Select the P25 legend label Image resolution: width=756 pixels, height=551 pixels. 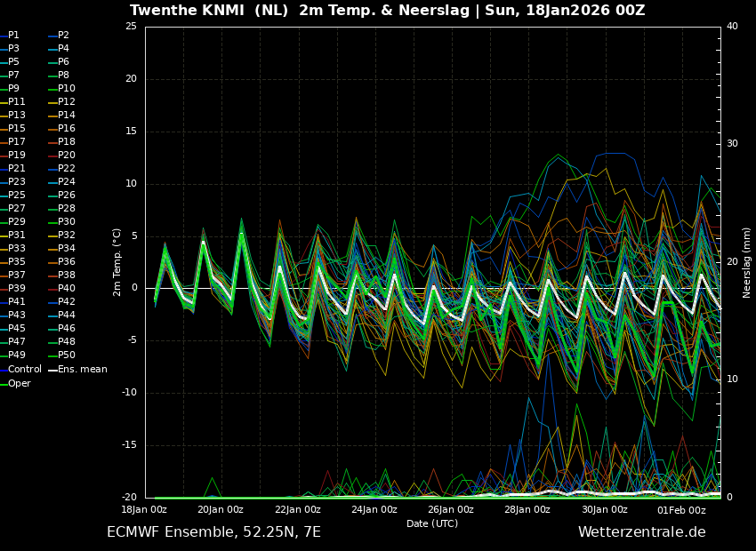click(17, 196)
